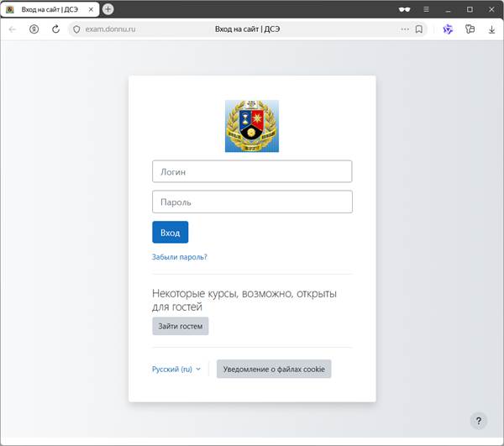Open the 'Забыли пароль?' link
504x446 pixels.
[x=180, y=257]
